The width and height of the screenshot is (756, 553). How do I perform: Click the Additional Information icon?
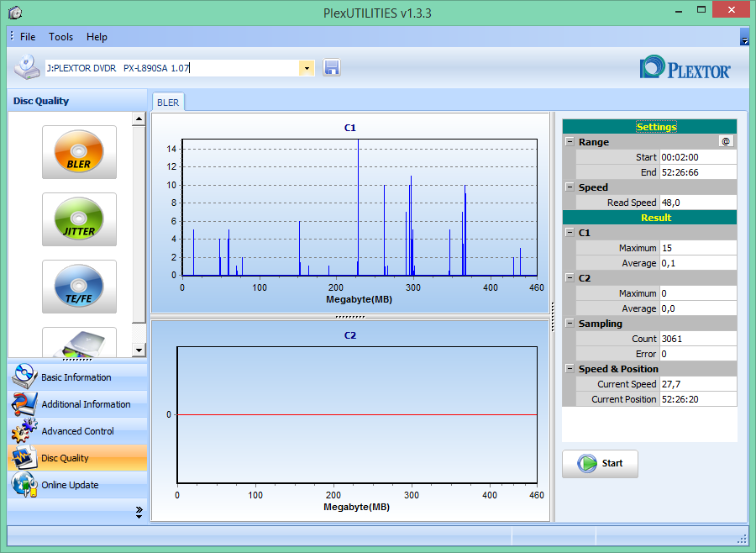pyautogui.click(x=24, y=404)
